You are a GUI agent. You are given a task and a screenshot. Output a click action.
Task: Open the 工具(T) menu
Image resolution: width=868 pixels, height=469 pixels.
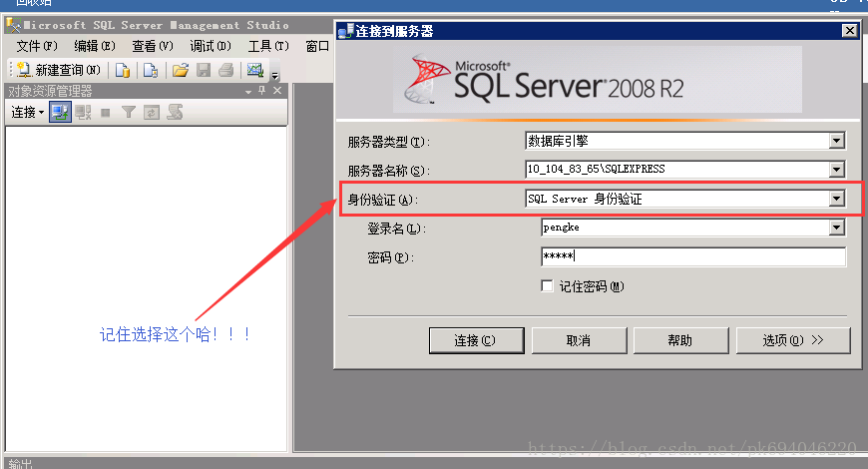tap(268, 46)
